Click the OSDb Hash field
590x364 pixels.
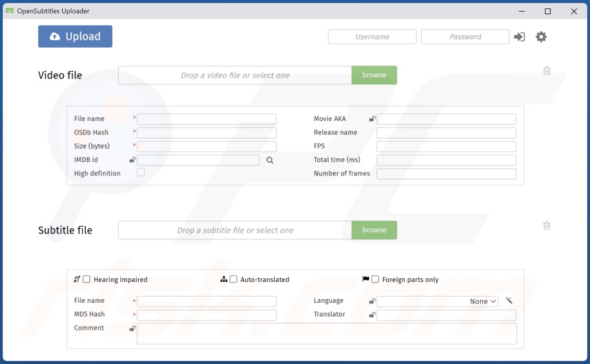[x=207, y=133]
